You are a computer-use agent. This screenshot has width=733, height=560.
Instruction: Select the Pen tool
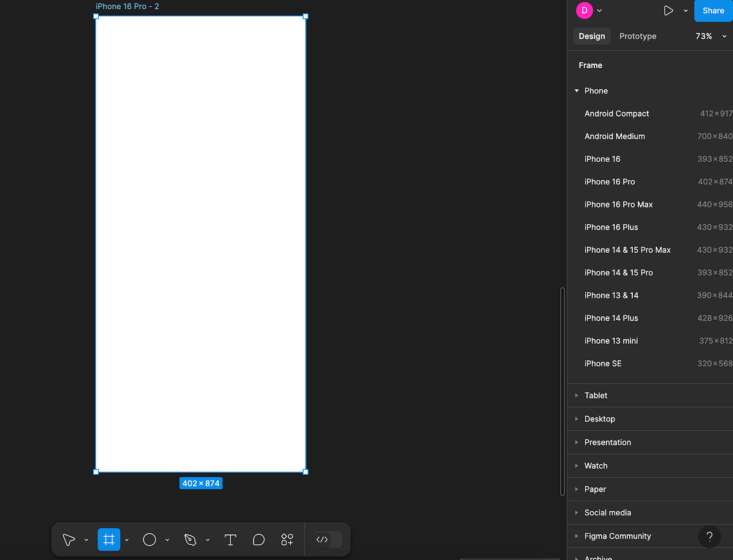(191, 540)
